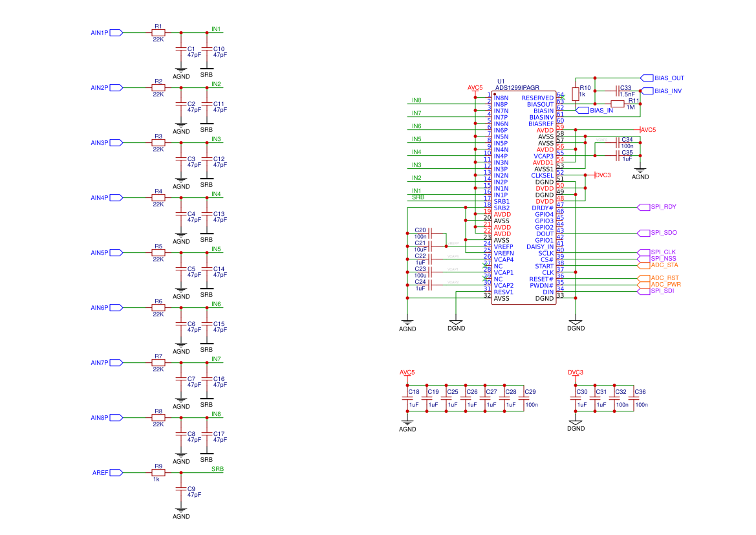This screenshot has width=756, height=535.
Task: Click resistor R1 labeled 22K
Action: 158,32
